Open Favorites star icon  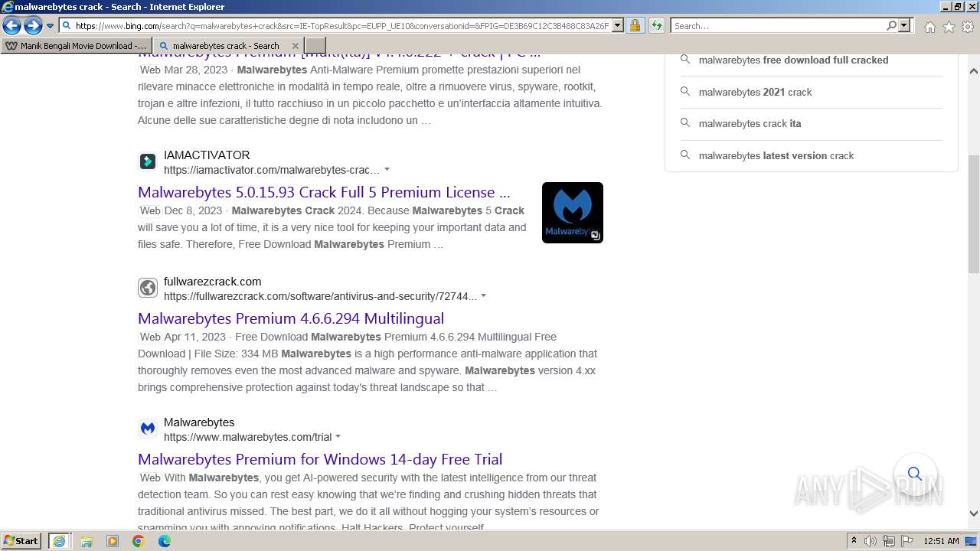coord(949,27)
